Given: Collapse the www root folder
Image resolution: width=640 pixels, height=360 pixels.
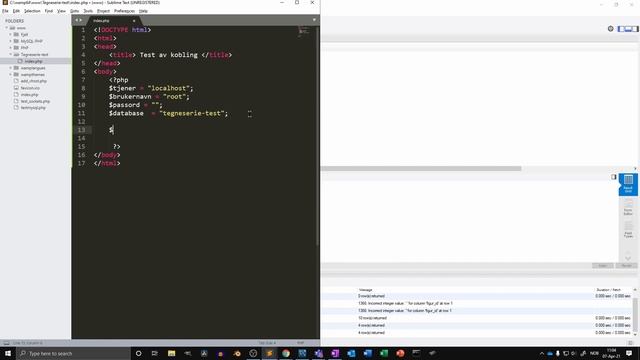Looking at the screenshot, I should [x=7, y=28].
